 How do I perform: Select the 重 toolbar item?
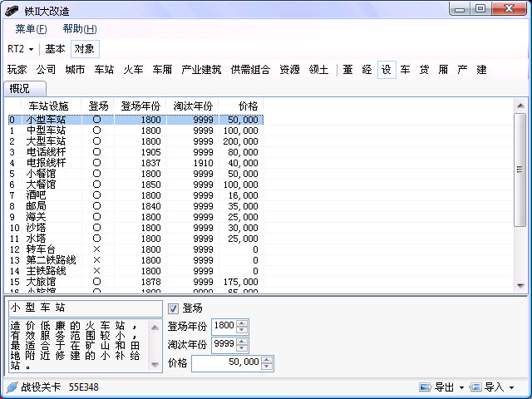pyautogui.click(x=347, y=70)
